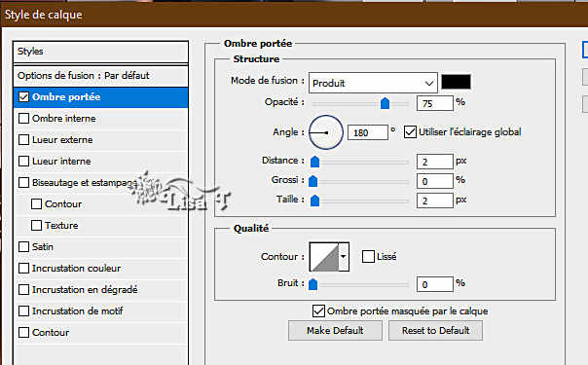The width and height of the screenshot is (588, 365).
Task: Check the Lissé anti-alias option
Action: click(368, 257)
